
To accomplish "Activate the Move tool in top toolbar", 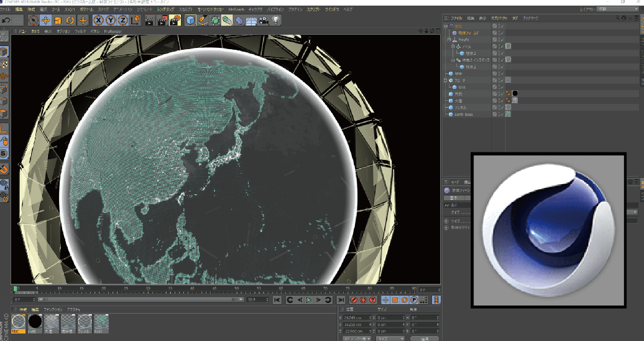I will tap(45, 20).
